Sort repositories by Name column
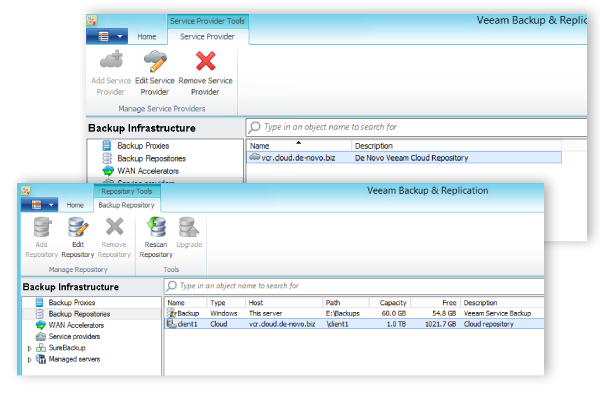 click(x=186, y=303)
